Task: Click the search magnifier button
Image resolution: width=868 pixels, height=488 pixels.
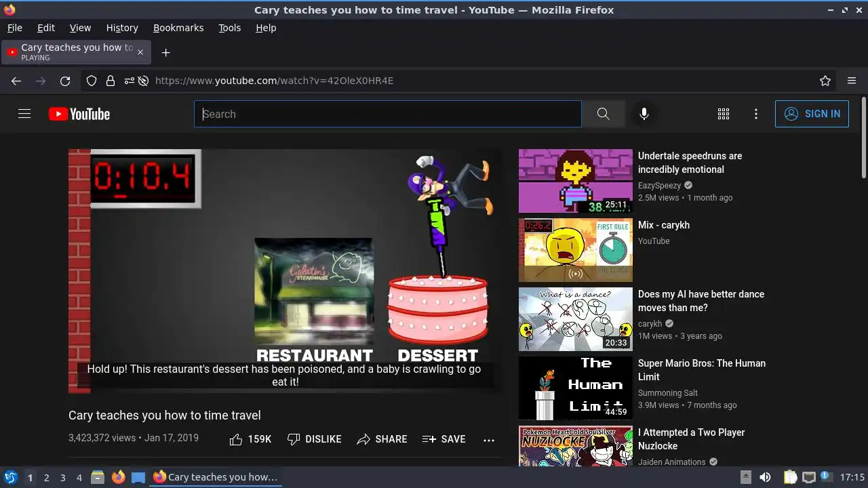Action: click(x=603, y=114)
